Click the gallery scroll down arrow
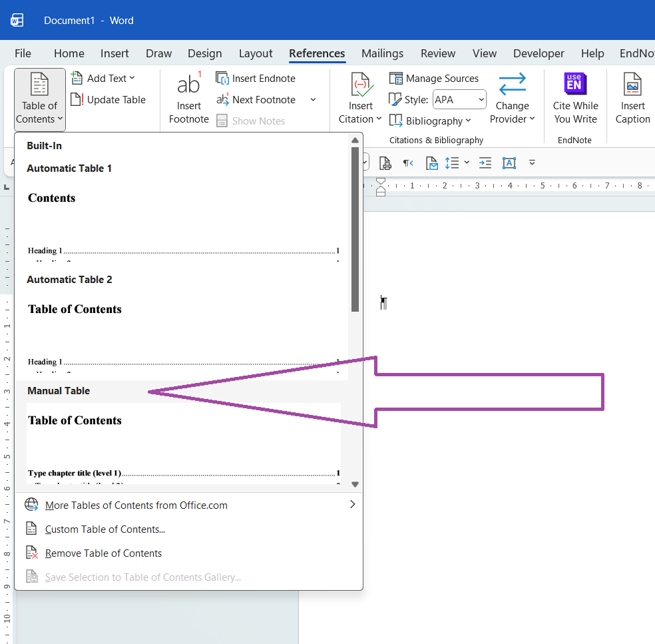This screenshot has height=644, width=655. click(355, 484)
